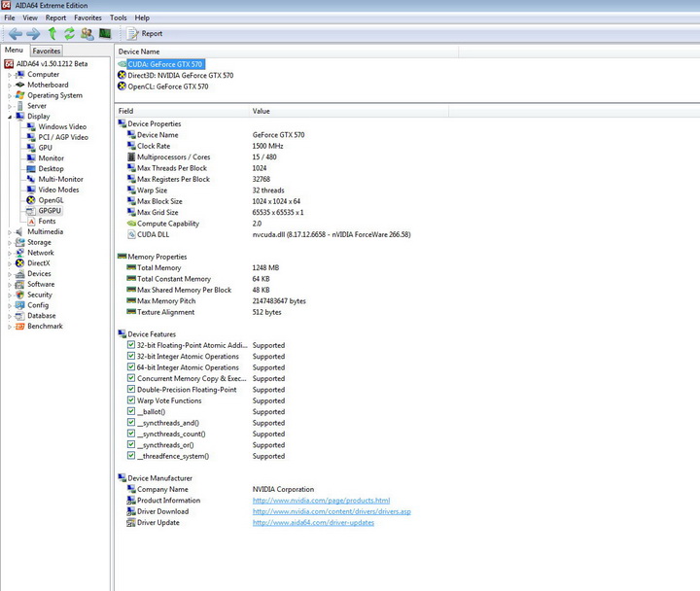Toggle Warp Vote Functions checkbox
The image size is (700, 591).
click(x=131, y=400)
